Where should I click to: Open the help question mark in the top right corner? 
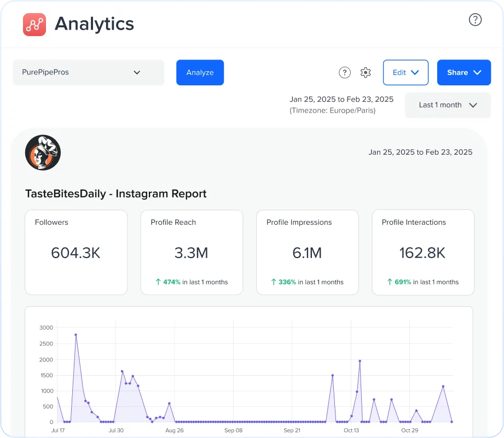[475, 20]
